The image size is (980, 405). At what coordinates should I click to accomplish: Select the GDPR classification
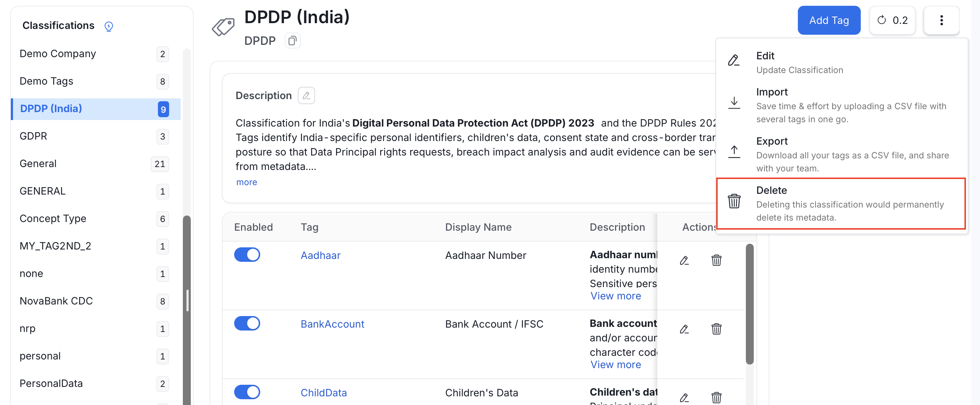(95, 136)
